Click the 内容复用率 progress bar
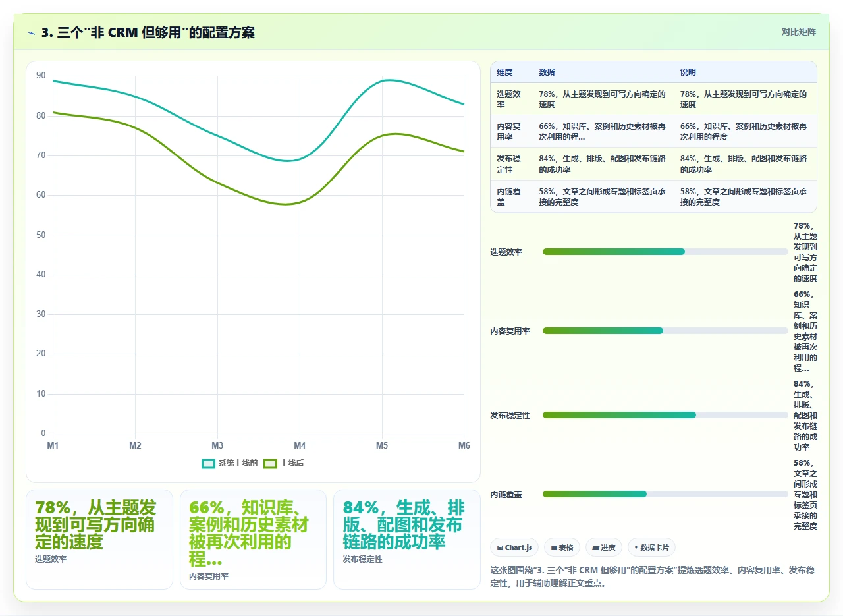 point(665,331)
